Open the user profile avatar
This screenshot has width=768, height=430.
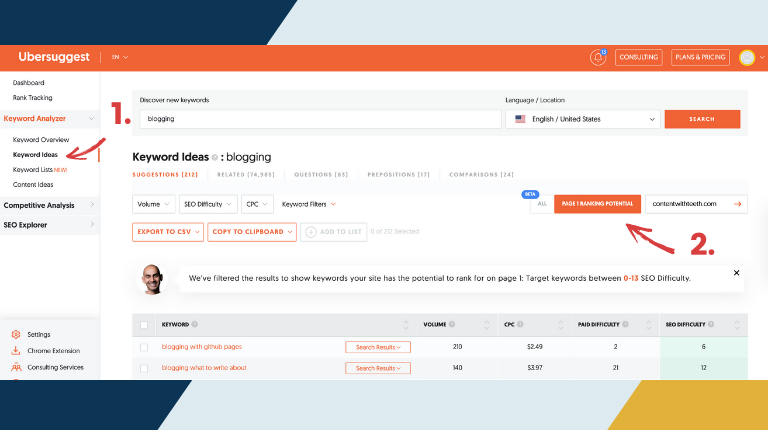pyautogui.click(x=747, y=58)
